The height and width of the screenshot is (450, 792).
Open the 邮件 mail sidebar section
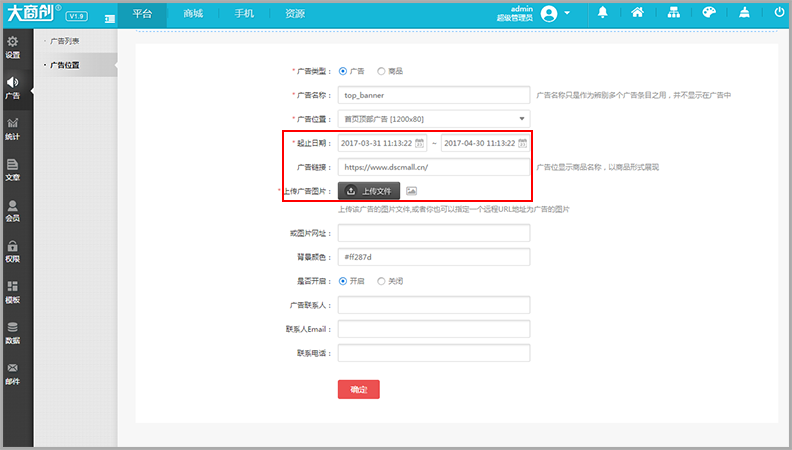point(13,374)
